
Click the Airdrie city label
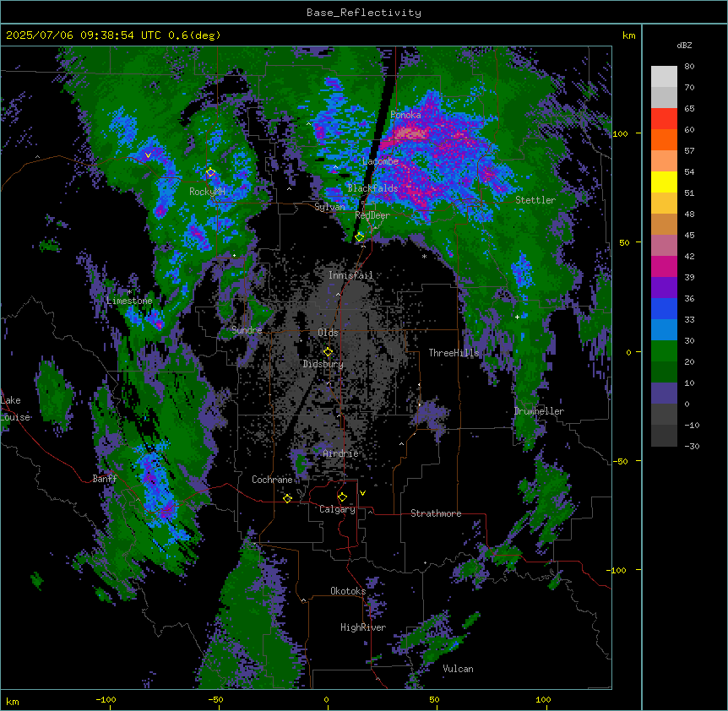pos(340,453)
